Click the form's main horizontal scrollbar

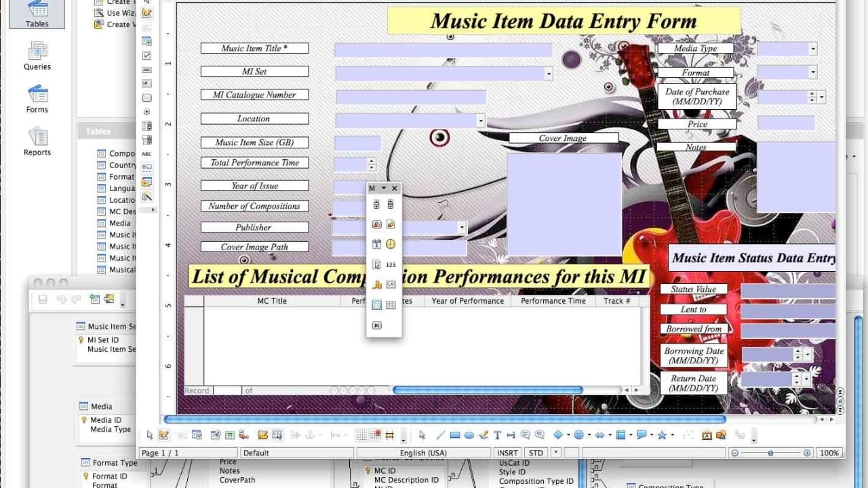[x=444, y=420]
